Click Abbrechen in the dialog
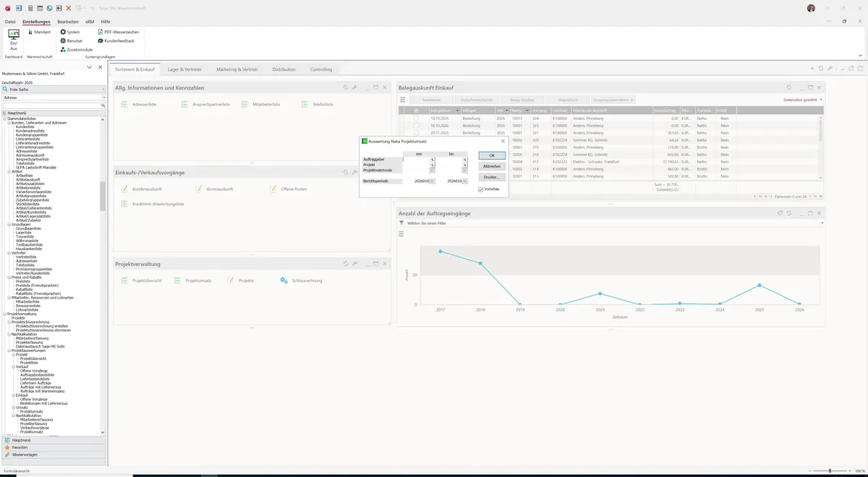 pyautogui.click(x=492, y=166)
